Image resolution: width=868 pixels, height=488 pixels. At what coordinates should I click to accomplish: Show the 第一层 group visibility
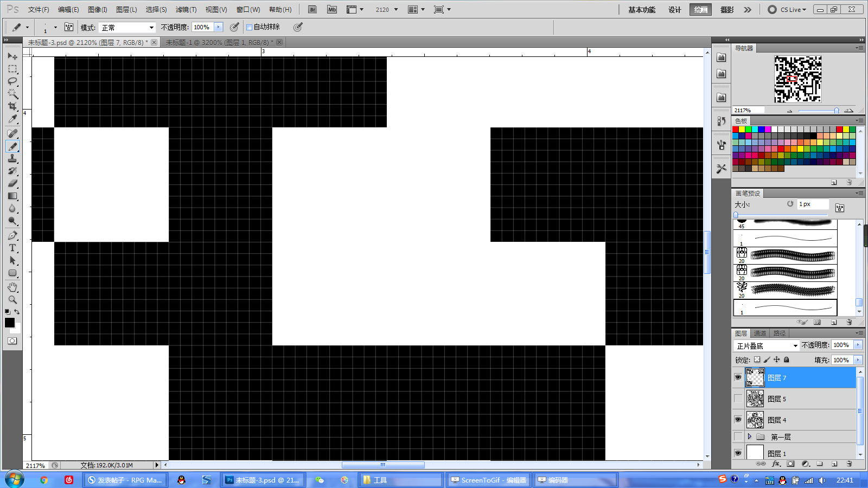(738, 436)
